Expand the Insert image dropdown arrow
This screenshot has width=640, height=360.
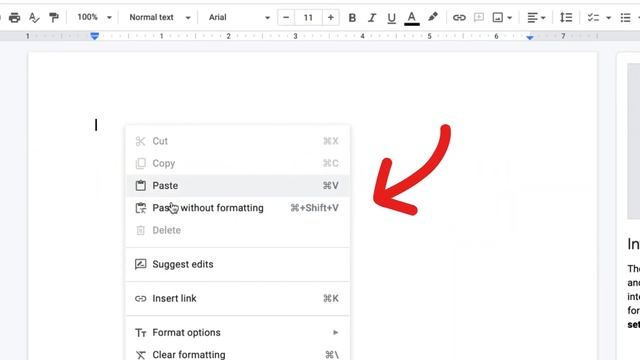(x=509, y=18)
